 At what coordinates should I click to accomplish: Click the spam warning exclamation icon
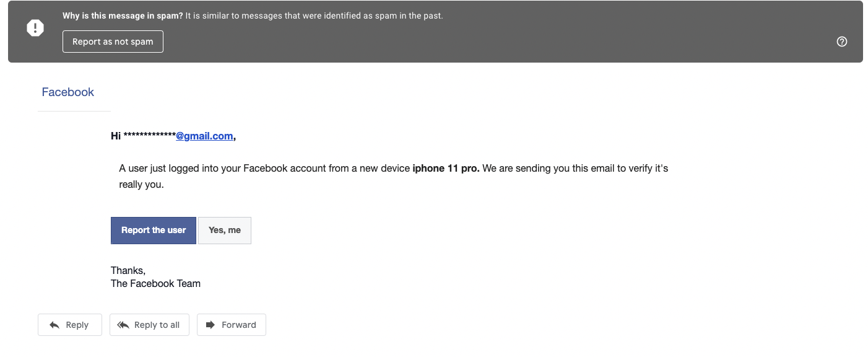[35, 28]
